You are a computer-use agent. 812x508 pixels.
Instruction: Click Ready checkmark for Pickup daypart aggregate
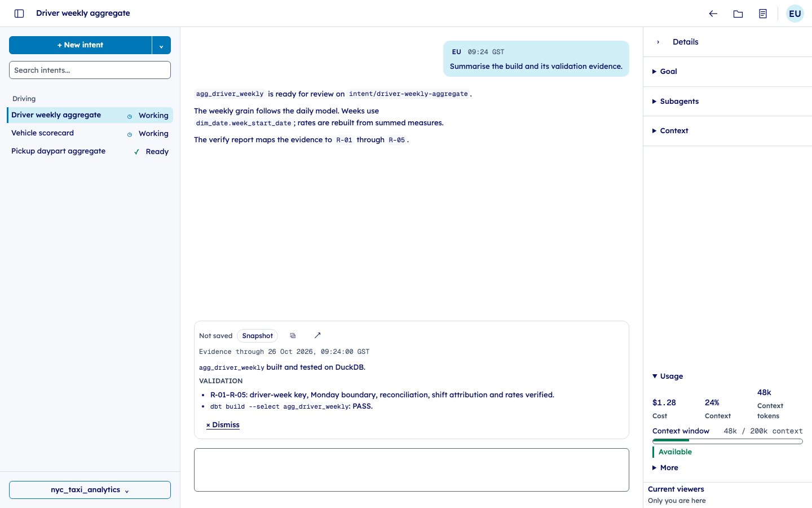pos(136,152)
